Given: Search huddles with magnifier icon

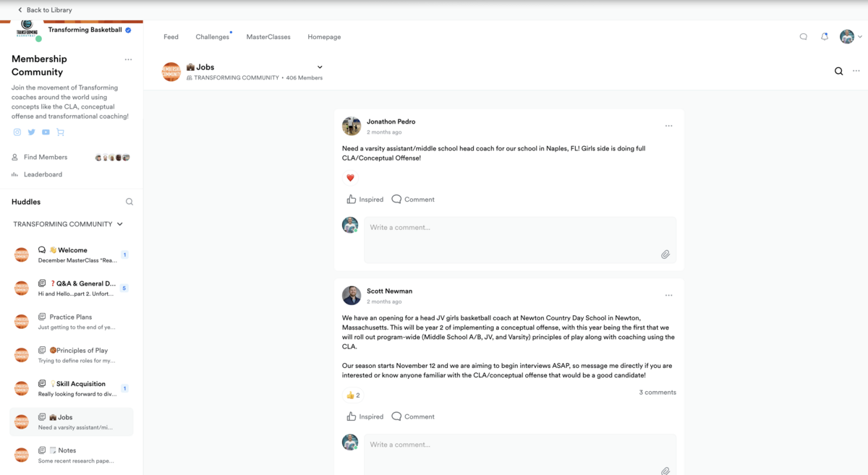Looking at the screenshot, I should tap(129, 202).
